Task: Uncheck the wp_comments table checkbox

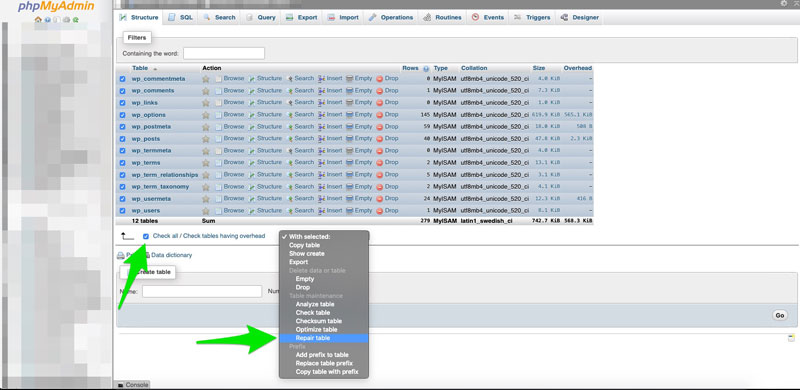Action: click(x=122, y=91)
